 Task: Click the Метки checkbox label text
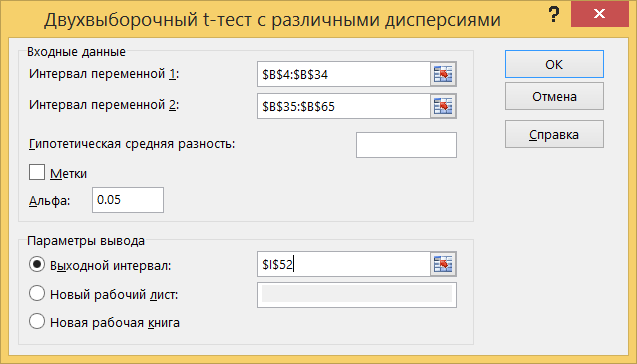pos(68,173)
